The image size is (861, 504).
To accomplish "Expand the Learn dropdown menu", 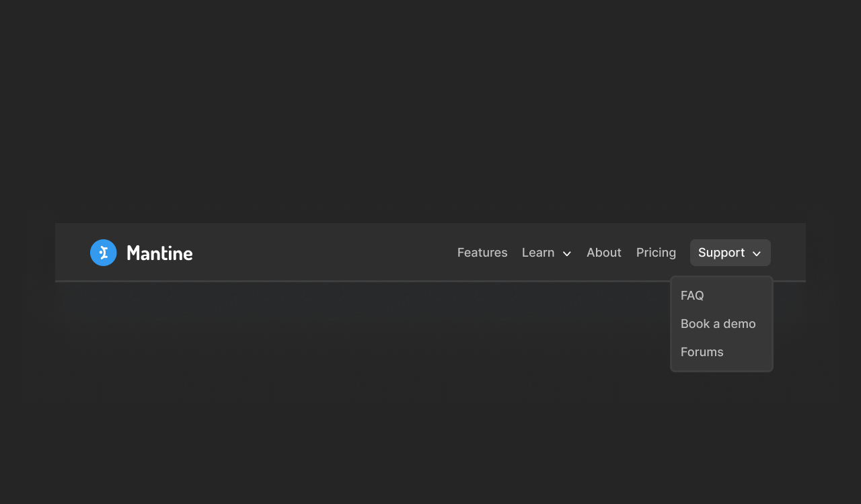I will tap(546, 253).
